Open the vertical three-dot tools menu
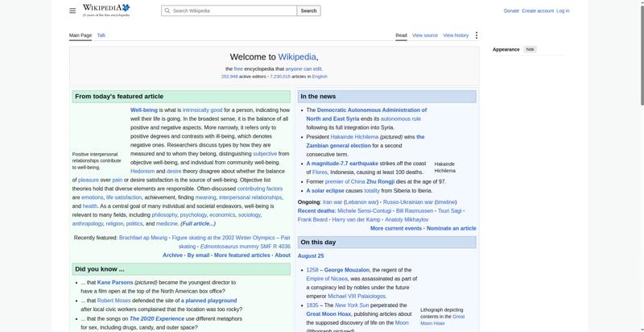The height and width of the screenshot is (332, 644). point(477,35)
